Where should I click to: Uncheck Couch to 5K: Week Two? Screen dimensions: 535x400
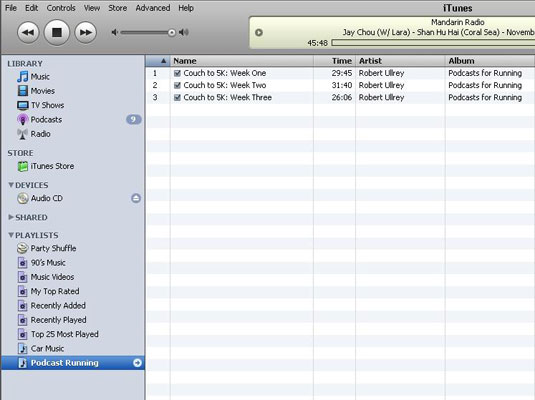tap(177, 85)
